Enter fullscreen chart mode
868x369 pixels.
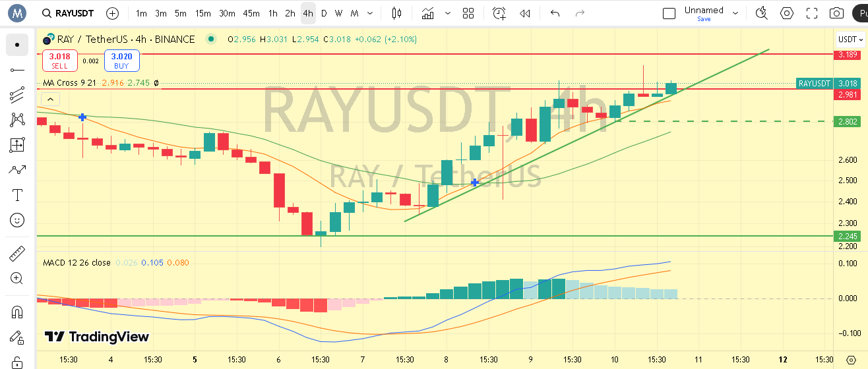(x=812, y=13)
